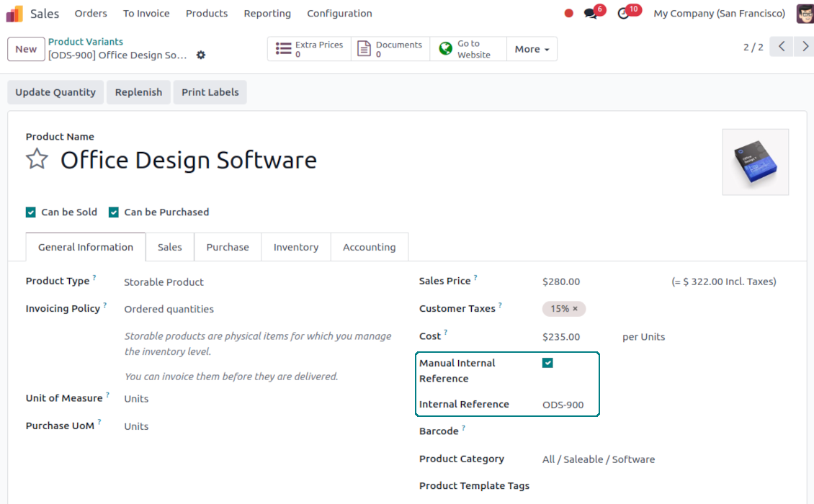This screenshot has height=504, width=814.
Task: Uncheck the Can be Sold checkbox
Action: [x=31, y=212]
